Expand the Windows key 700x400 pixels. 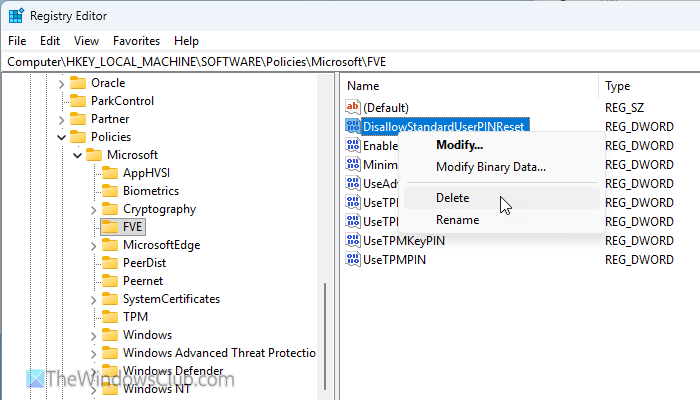(93, 336)
